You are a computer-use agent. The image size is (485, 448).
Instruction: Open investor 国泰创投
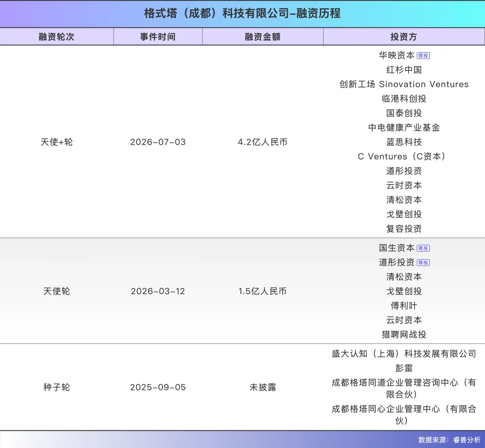404,113
